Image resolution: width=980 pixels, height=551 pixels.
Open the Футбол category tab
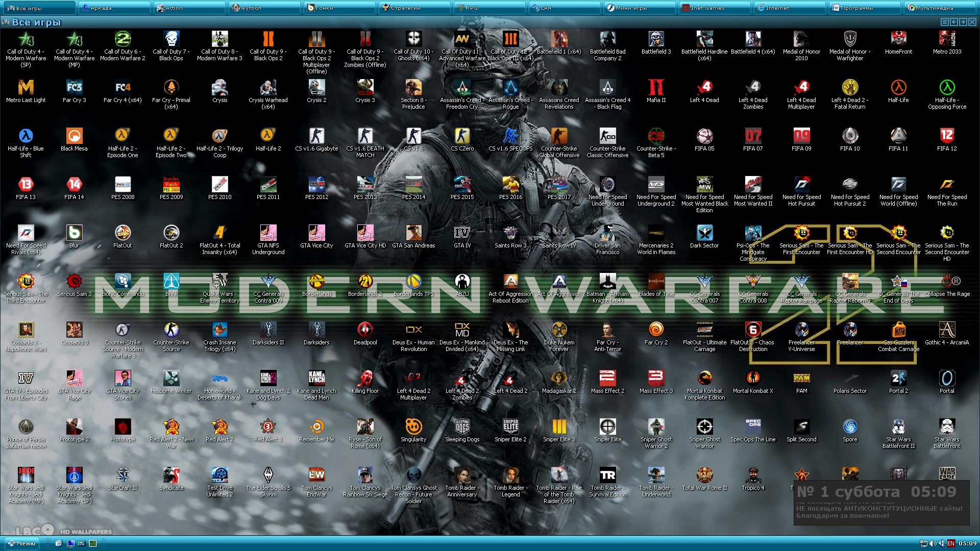tap(264, 8)
